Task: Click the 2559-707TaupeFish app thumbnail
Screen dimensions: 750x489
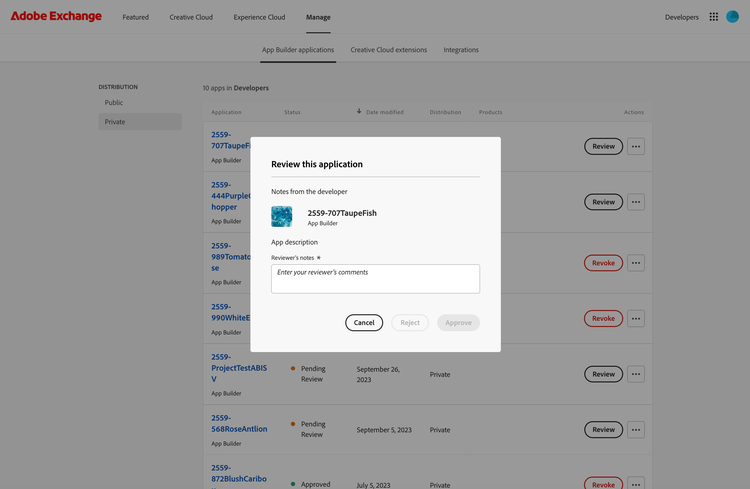Action: point(282,217)
